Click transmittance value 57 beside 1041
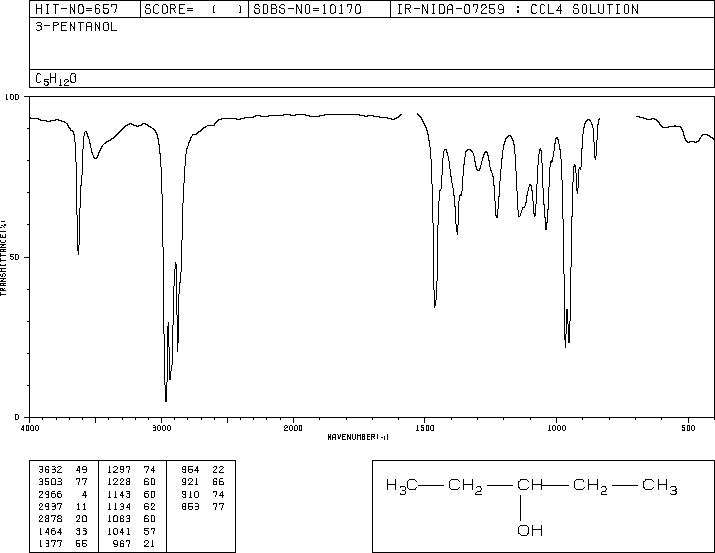 150,532
